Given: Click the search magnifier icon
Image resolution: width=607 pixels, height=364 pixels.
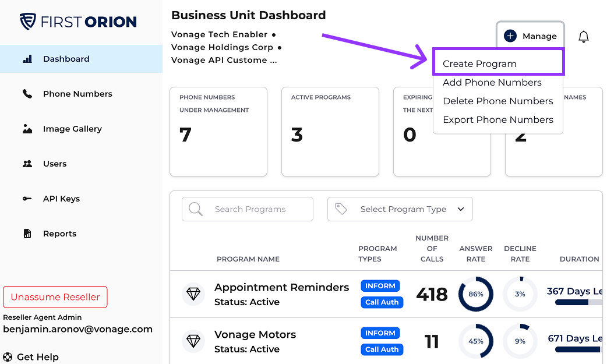Looking at the screenshot, I should click(196, 209).
